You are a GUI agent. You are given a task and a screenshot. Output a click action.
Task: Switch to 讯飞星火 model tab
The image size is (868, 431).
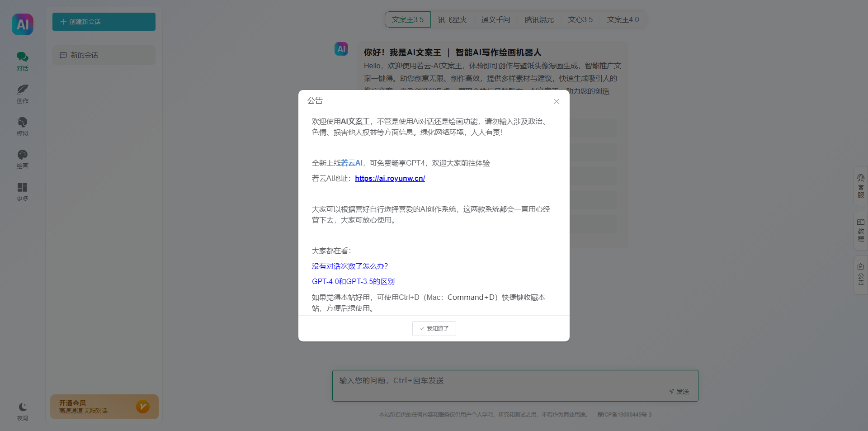[452, 19]
